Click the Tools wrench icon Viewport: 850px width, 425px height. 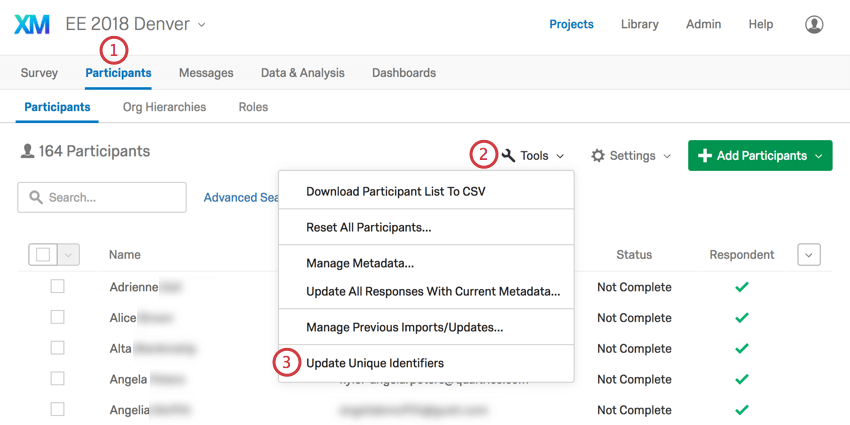pos(508,156)
